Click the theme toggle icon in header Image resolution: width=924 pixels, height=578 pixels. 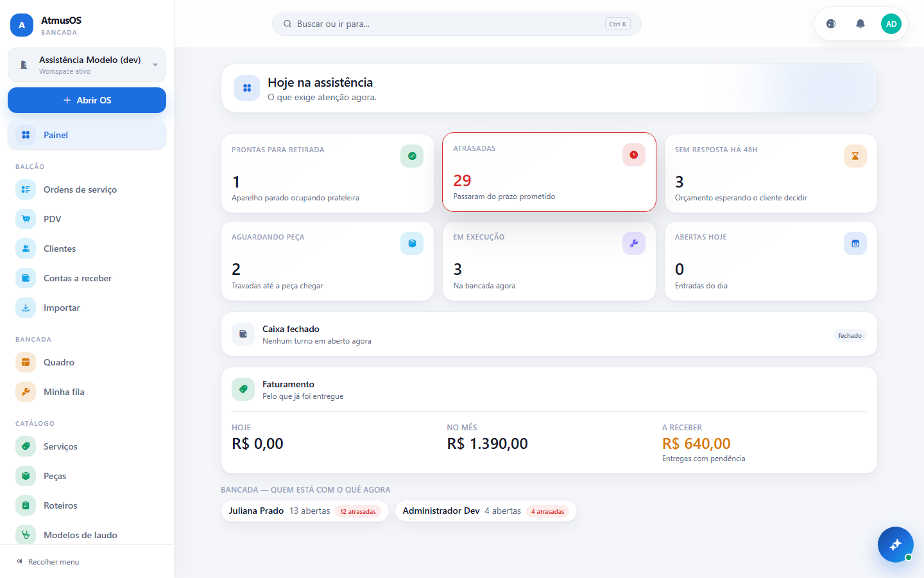[831, 24]
